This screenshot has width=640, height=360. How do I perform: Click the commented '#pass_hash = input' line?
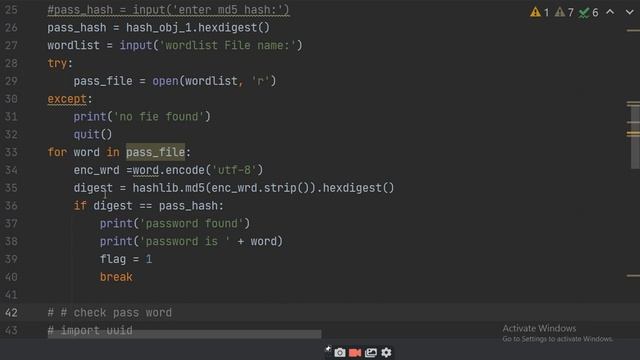(168, 10)
